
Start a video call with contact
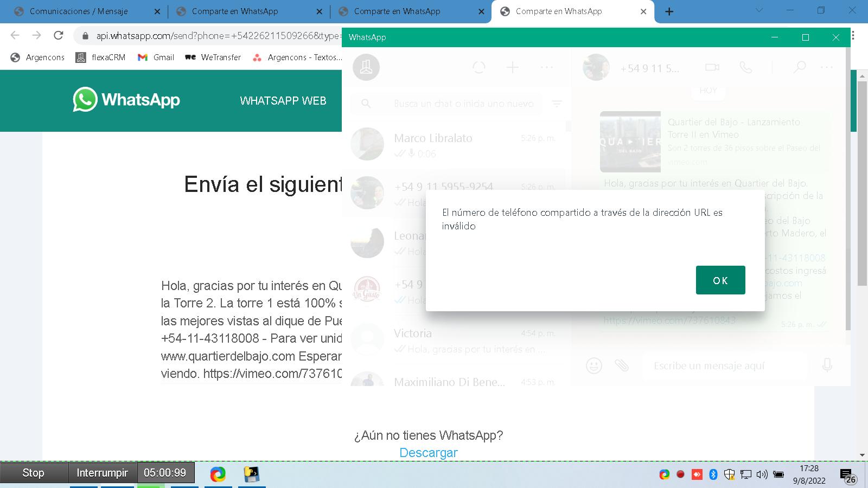(x=712, y=67)
